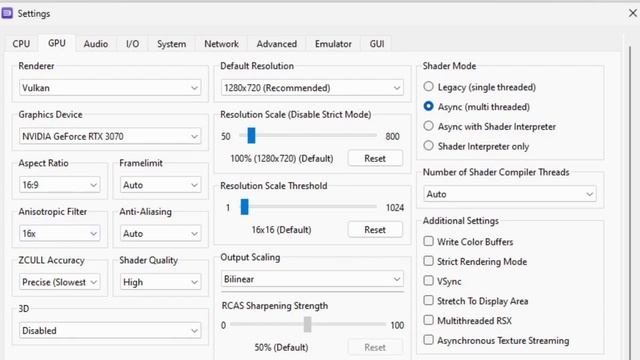Reset the Resolution Scale value
This screenshot has width=640, height=360.
[375, 158]
